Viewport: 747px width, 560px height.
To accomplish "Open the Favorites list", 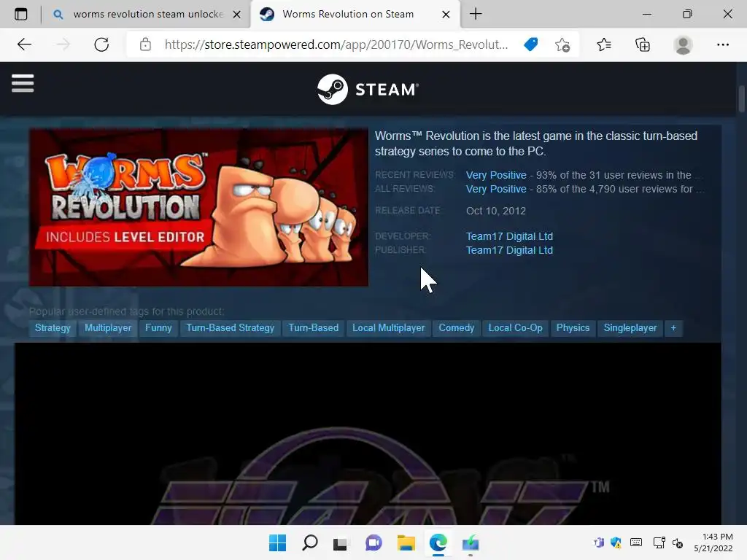I will point(603,44).
